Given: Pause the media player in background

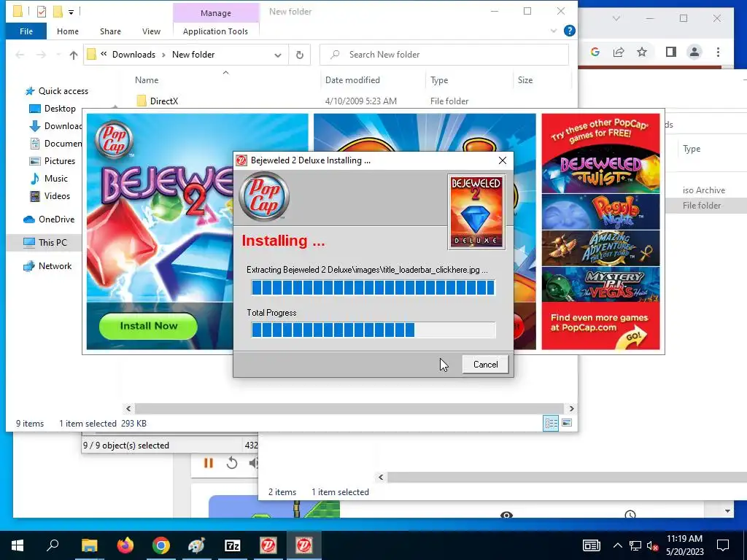Looking at the screenshot, I should (x=208, y=463).
